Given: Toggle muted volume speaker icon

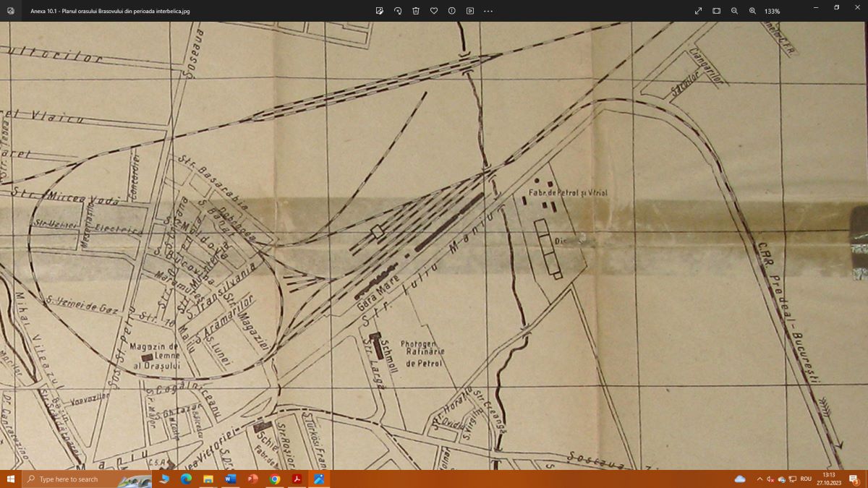Looking at the screenshot, I should click(x=770, y=479).
